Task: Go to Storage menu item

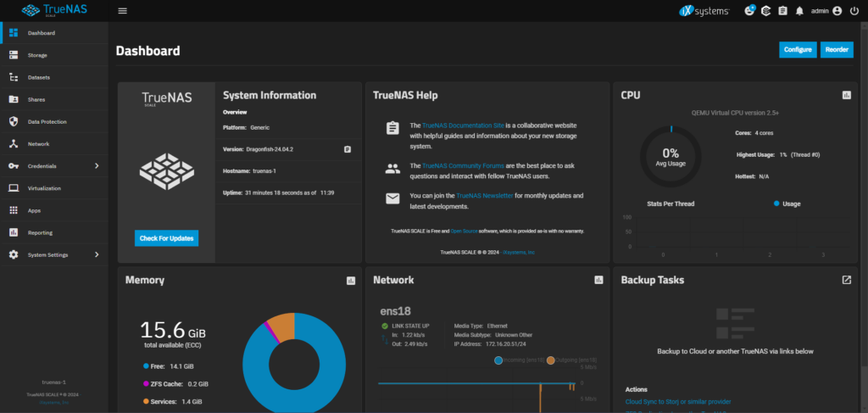Action: [54, 55]
